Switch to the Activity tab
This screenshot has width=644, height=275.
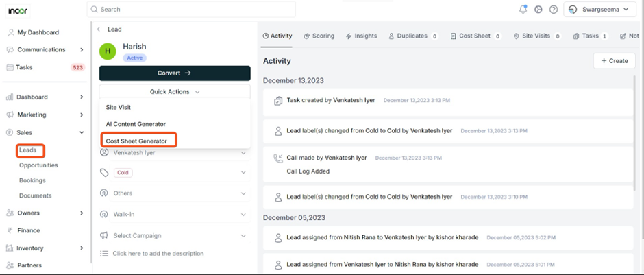click(277, 36)
